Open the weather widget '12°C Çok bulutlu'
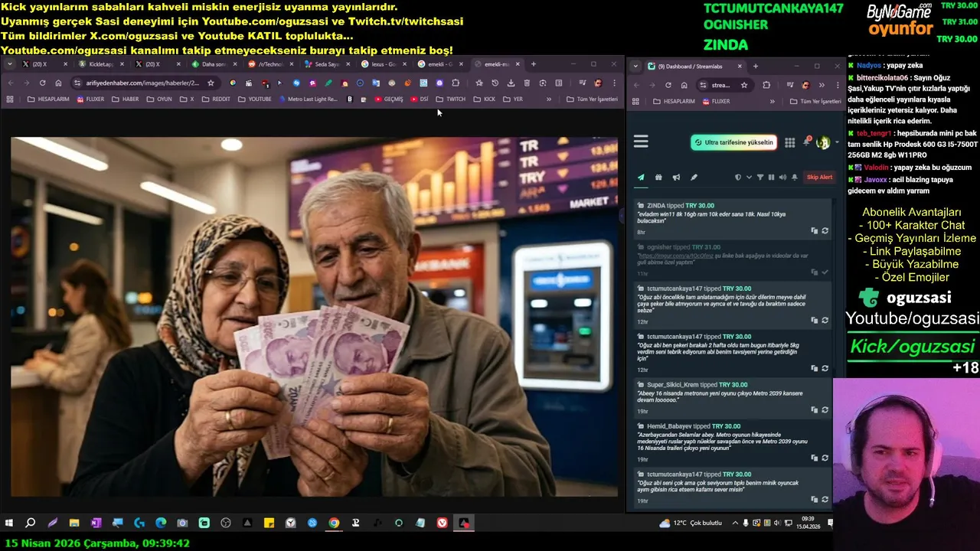This screenshot has width=980, height=551. tap(691, 523)
